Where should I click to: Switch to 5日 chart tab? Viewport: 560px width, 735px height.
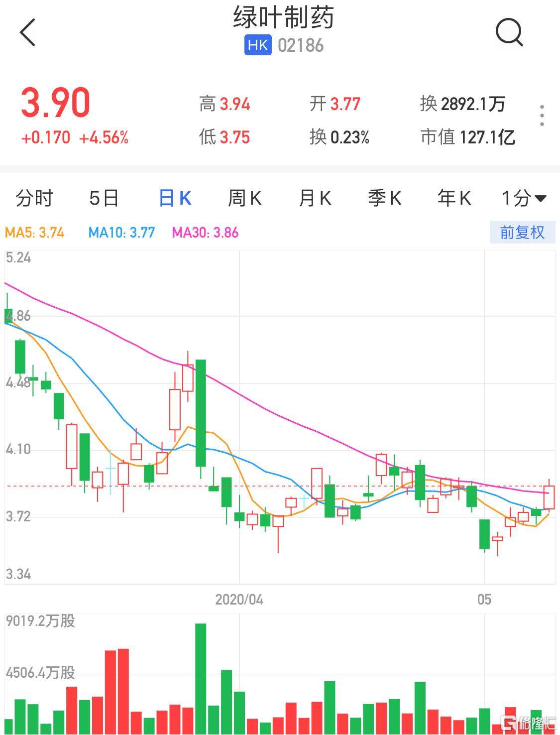coord(104,198)
